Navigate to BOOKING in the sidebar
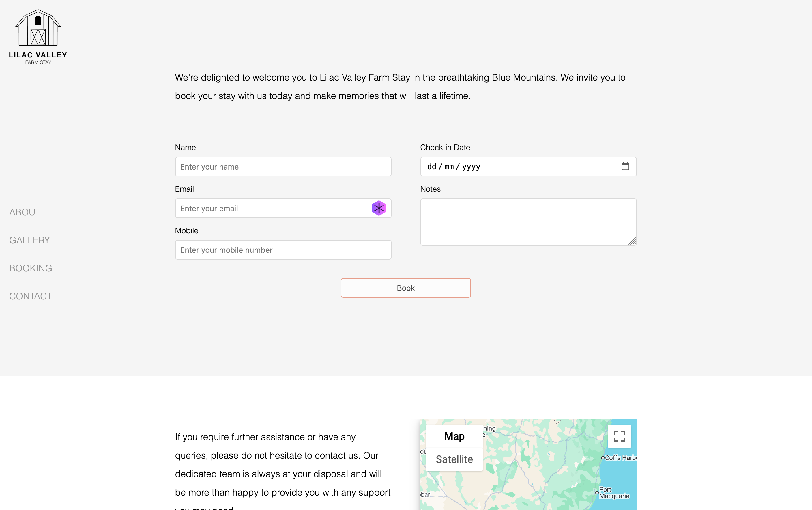Viewport: 812px width, 510px height. (x=31, y=268)
